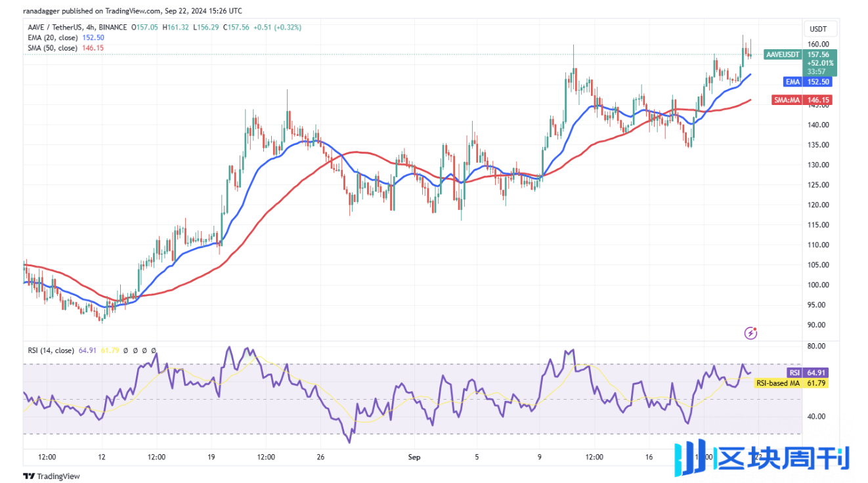Viewport: 868px width, 483px height.
Task: Click the low price L156.29 in the header
Action: pos(206,28)
